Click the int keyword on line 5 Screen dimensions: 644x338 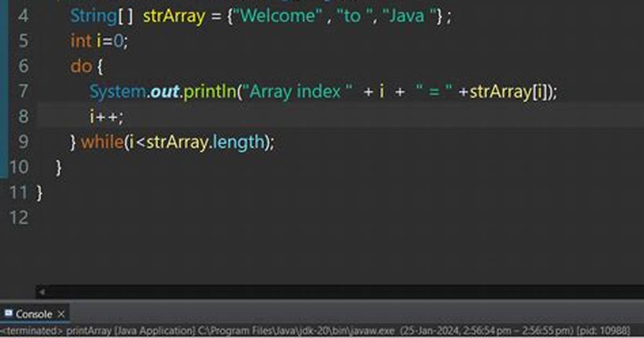(x=81, y=41)
